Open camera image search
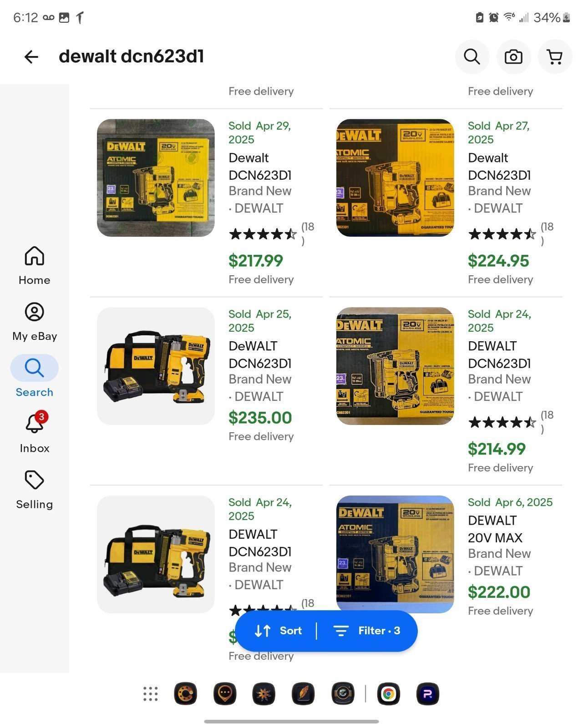Screen dimensions: 583x728 click(x=513, y=57)
